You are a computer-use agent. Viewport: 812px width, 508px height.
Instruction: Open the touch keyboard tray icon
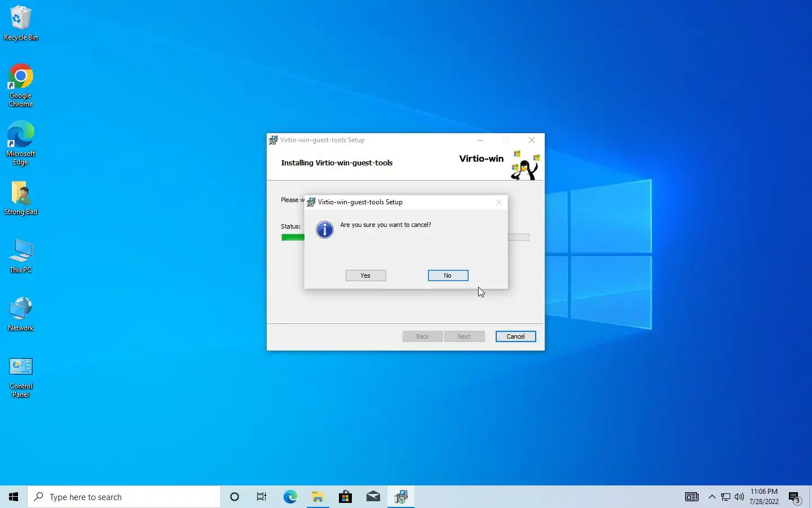pos(692,497)
